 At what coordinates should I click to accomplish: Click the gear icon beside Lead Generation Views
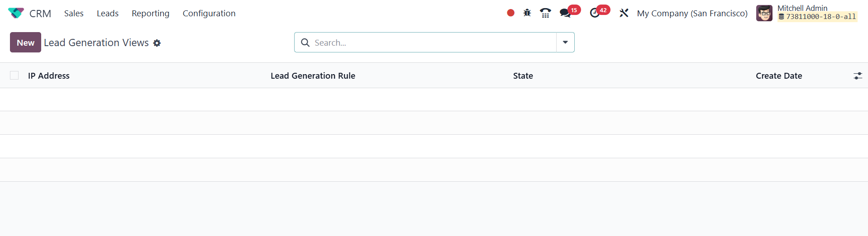click(157, 43)
